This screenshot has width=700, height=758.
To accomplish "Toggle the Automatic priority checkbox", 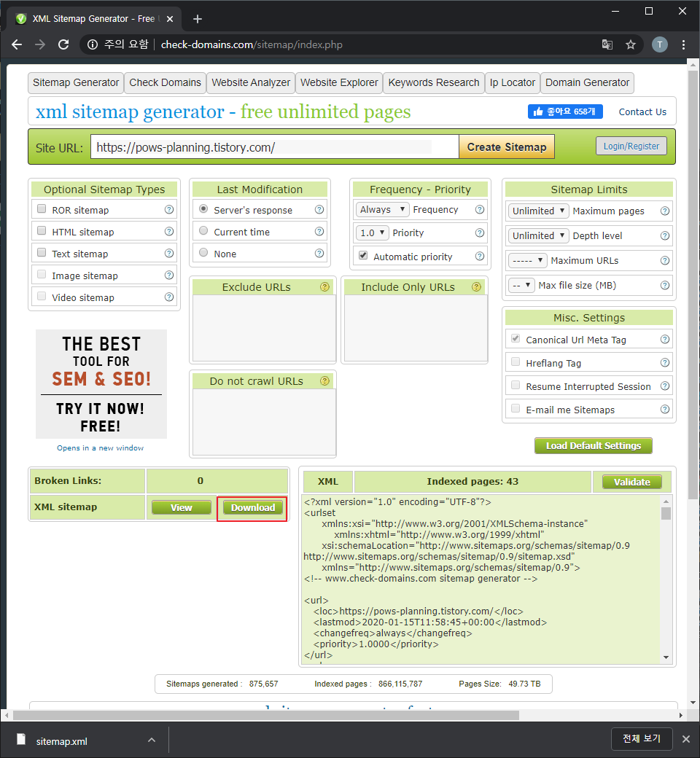I will 363,255.
